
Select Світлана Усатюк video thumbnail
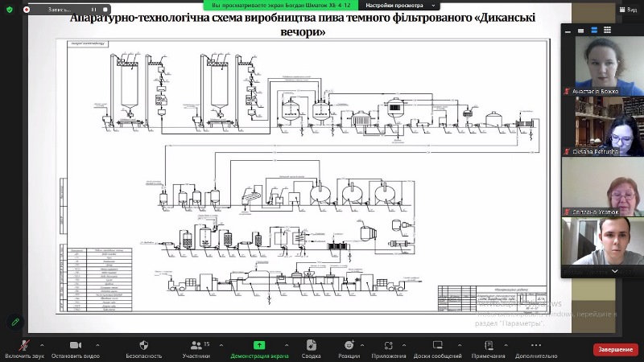pos(602,187)
